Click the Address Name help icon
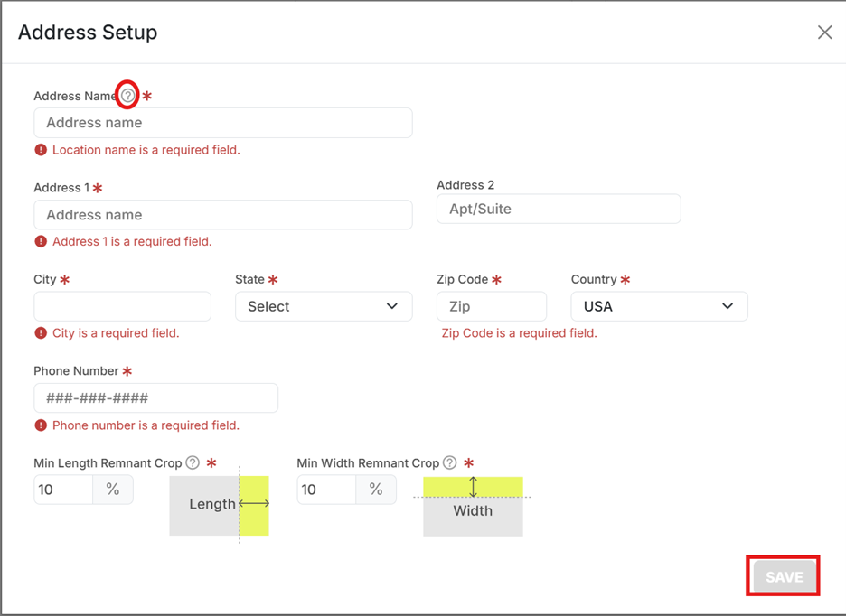846x616 pixels. point(128,95)
